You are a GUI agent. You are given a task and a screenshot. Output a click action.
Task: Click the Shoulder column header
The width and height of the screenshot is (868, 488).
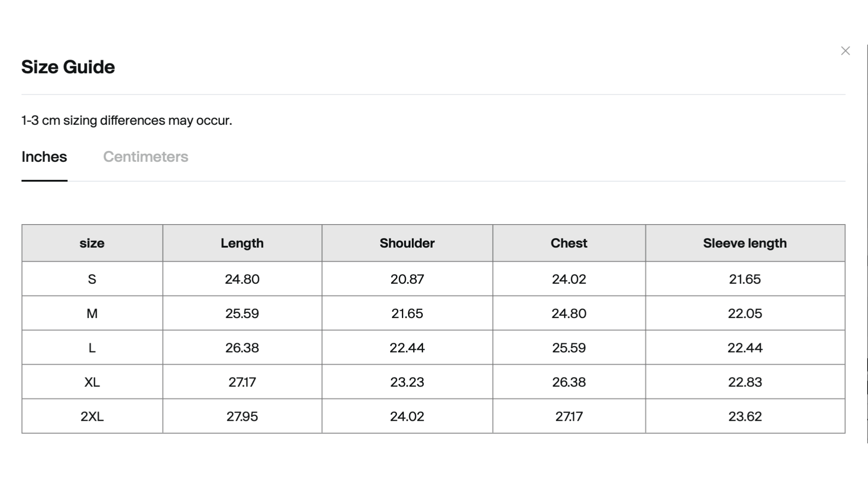pos(407,243)
